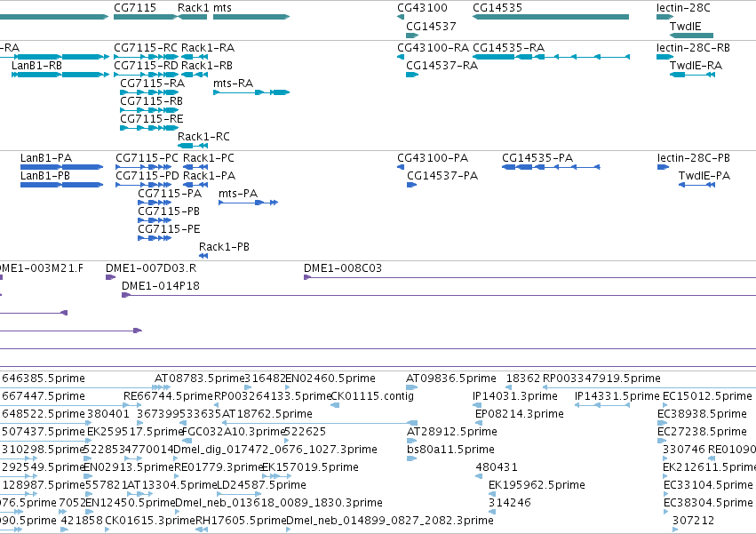Select protein Rack1-PC
Viewport: 756px width, 534px height.
point(209,158)
